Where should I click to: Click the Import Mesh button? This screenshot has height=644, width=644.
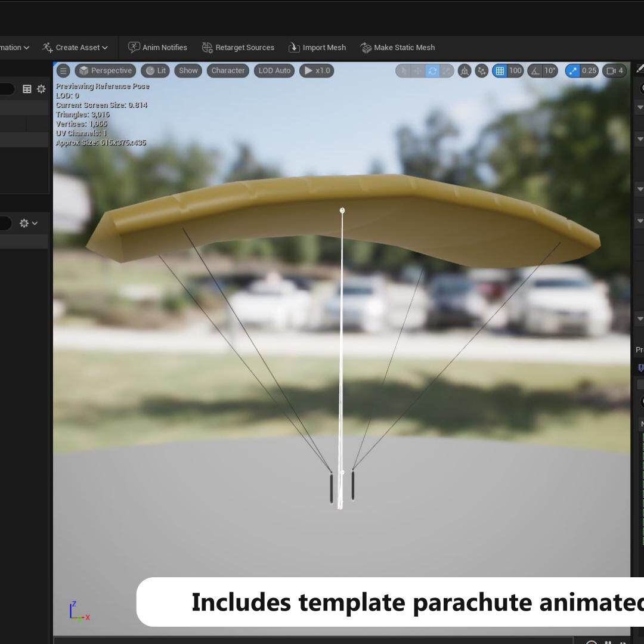(x=317, y=48)
